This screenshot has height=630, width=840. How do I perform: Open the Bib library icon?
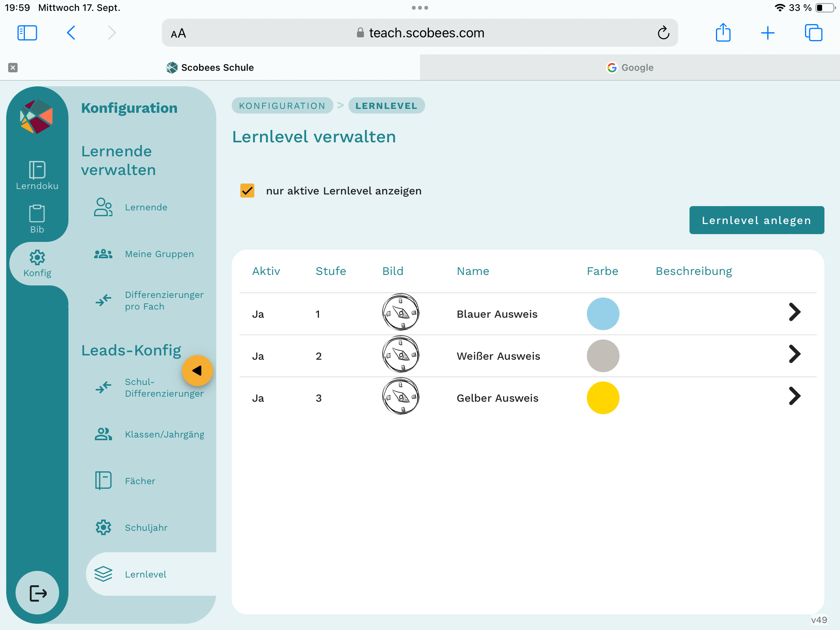(37, 219)
